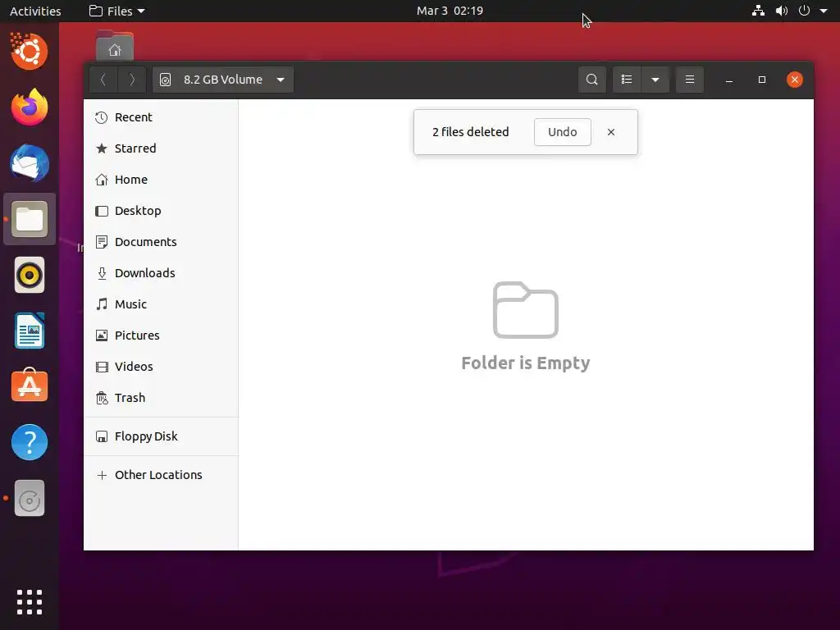Image resolution: width=840 pixels, height=630 pixels.
Task: Expand the 8.2 GB Volume path dropdown
Action: tap(281, 80)
